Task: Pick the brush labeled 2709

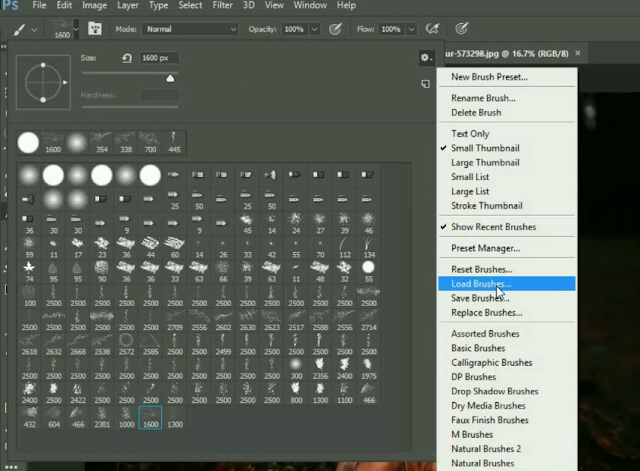Action: tap(175, 320)
